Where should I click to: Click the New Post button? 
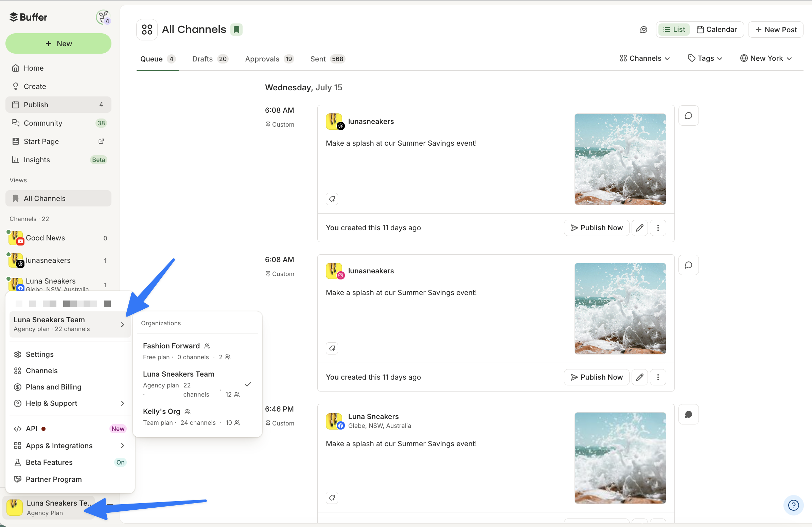click(776, 30)
